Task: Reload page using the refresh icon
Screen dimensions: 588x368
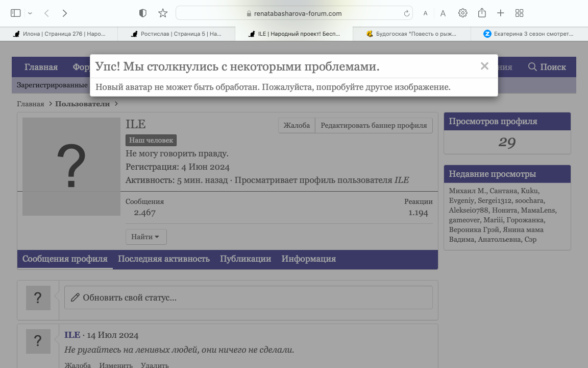Action: 407,13
